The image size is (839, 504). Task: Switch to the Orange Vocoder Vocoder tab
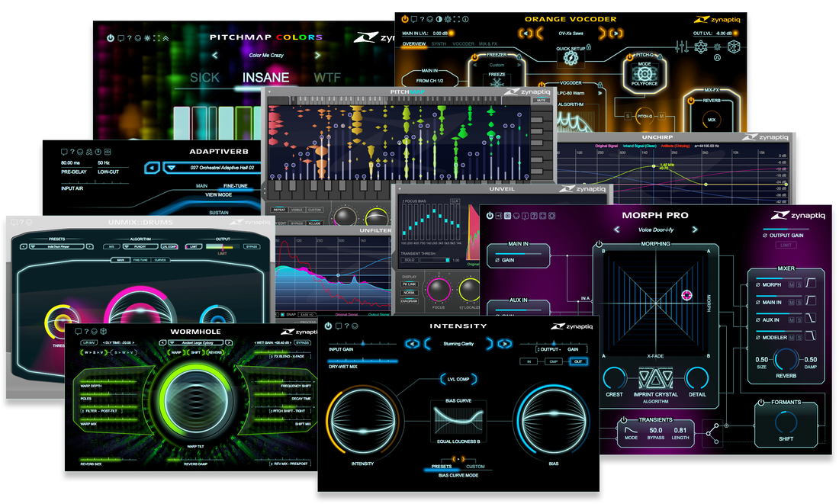pos(464,44)
